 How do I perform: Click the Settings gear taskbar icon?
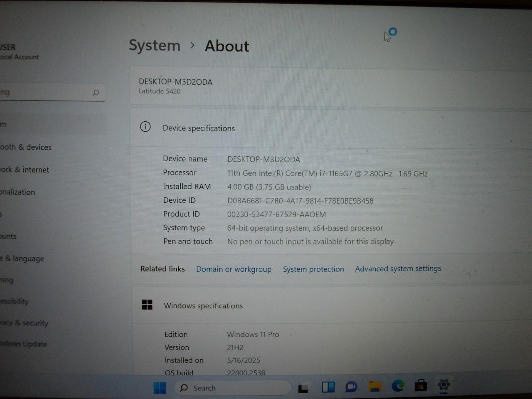[443, 384]
